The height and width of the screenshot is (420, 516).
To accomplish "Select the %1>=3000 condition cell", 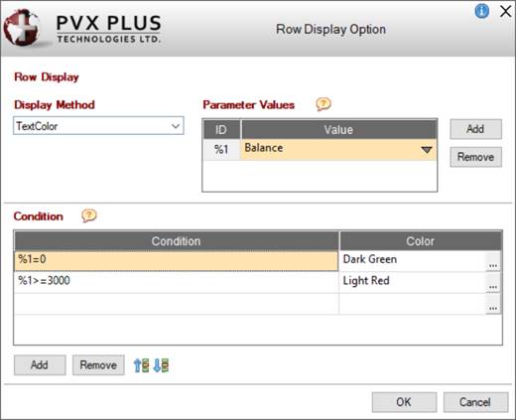I will pyautogui.click(x=176, y=282).
